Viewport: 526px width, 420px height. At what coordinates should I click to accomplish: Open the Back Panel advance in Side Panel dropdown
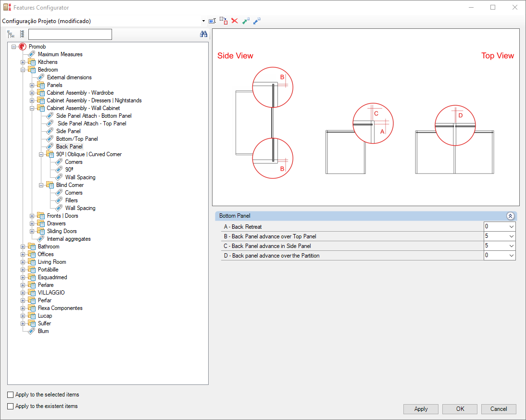coord(511,246)
